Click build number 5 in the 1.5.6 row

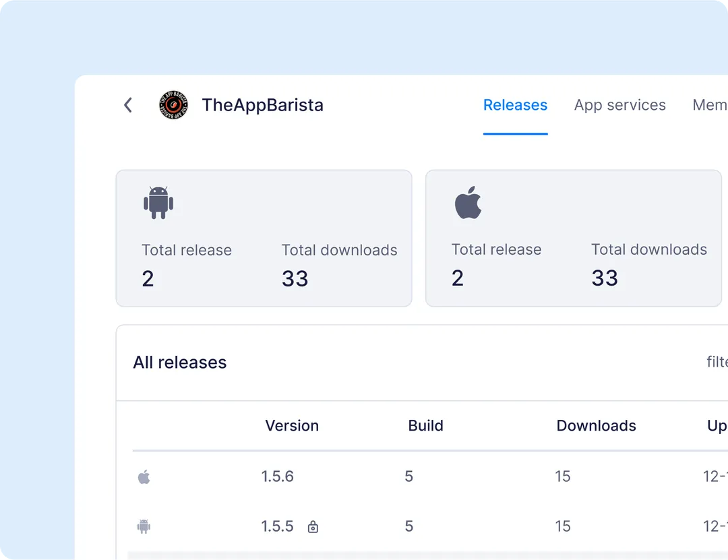[408, 476]
